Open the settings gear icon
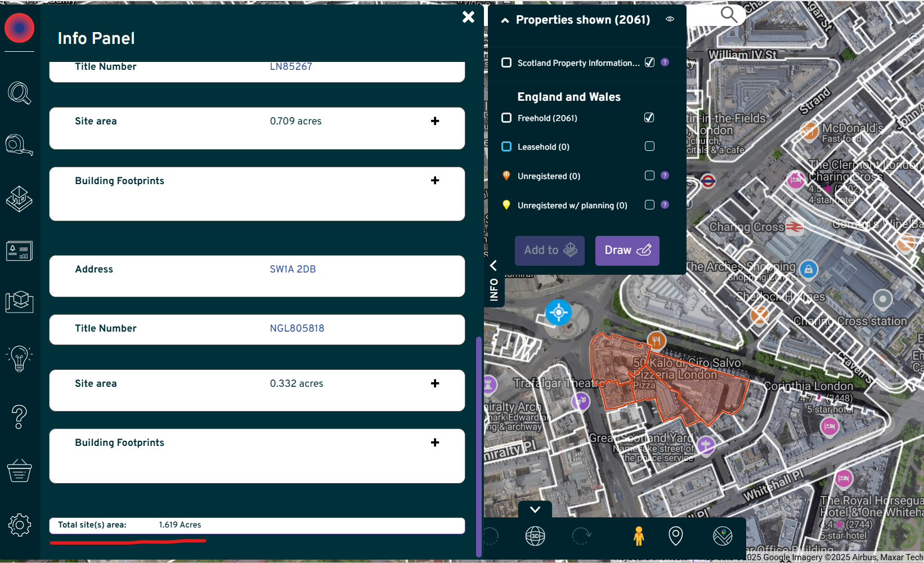Image resolution: width=924 pixels, height=563 pixels. [20, 525]
